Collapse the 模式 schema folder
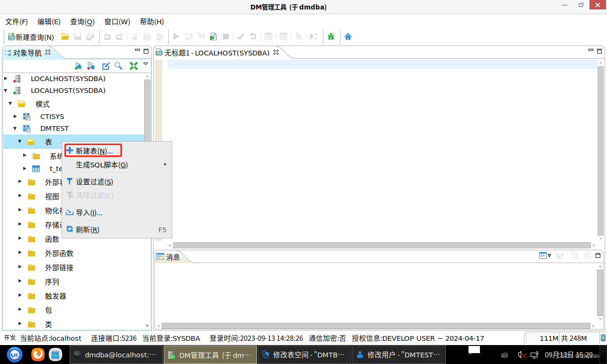This screenshot has height=364, width=607. 10,103
